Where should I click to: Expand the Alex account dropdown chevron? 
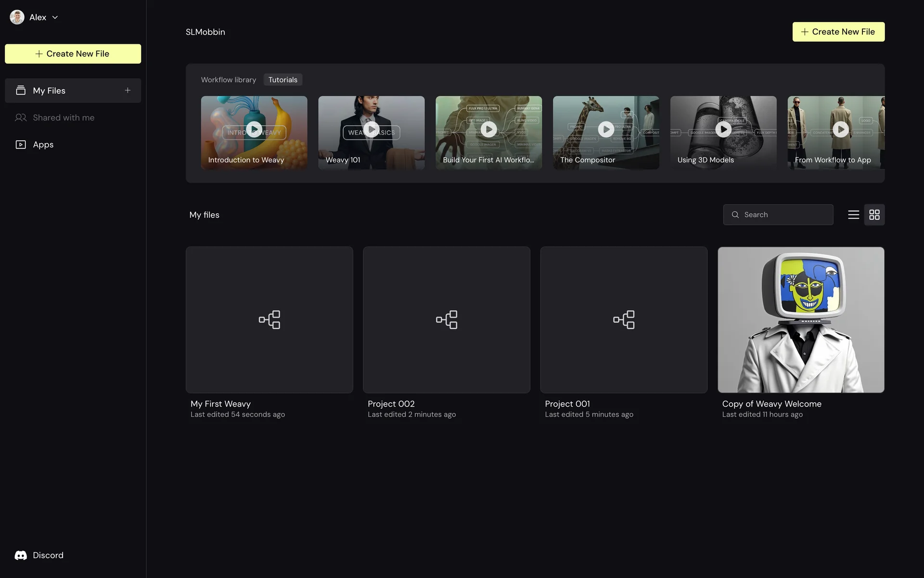coord(55,17)
